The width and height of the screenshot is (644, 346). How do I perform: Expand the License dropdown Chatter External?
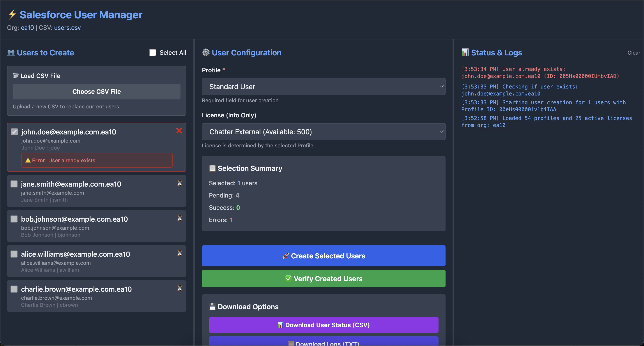click(x=324, y=132)
